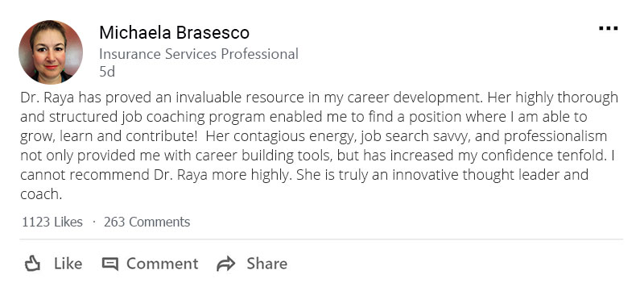Click the Share text label
The image size is (644, 291).
[267, 264]
